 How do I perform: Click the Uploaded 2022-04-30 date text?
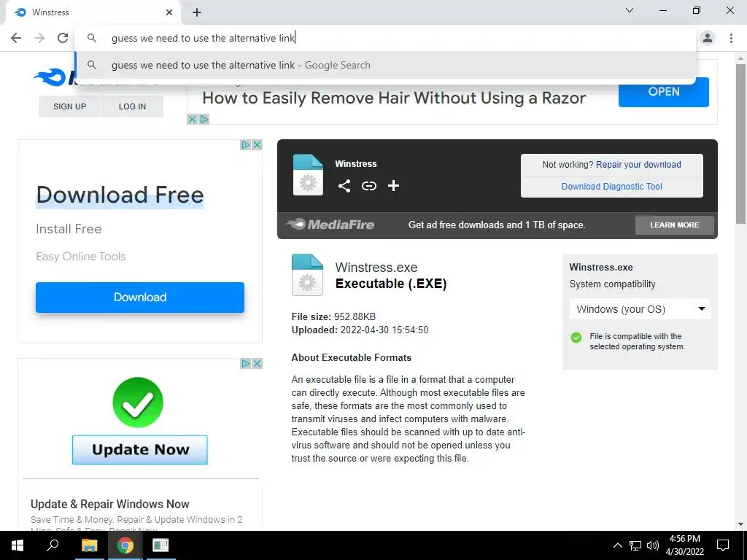point(360,330)
